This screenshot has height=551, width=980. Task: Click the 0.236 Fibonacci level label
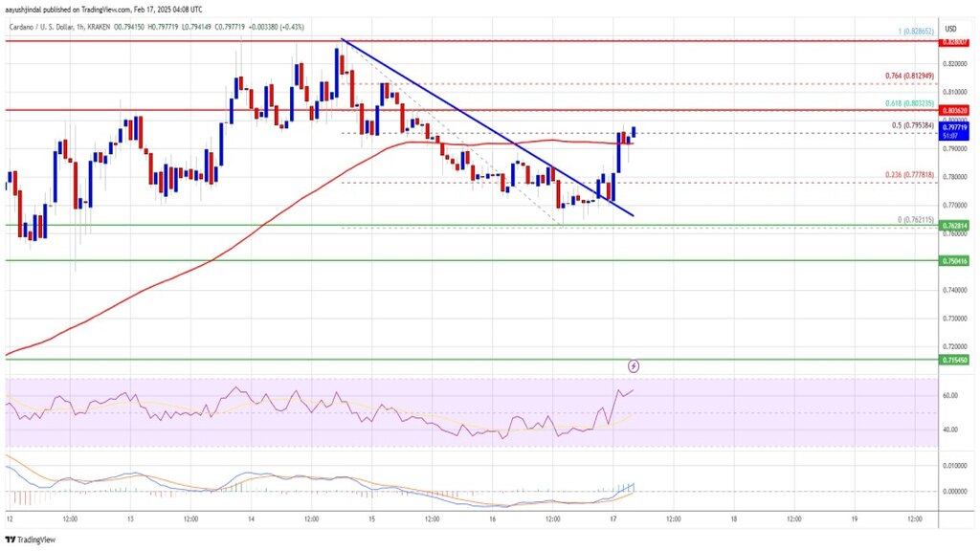coord(909,176)
